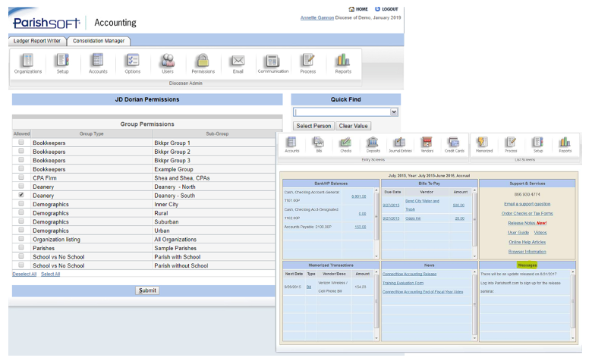Viewport: 592px width, 364px height.
Task: Open the Browser Information link
Action: (x=527, y=252)
